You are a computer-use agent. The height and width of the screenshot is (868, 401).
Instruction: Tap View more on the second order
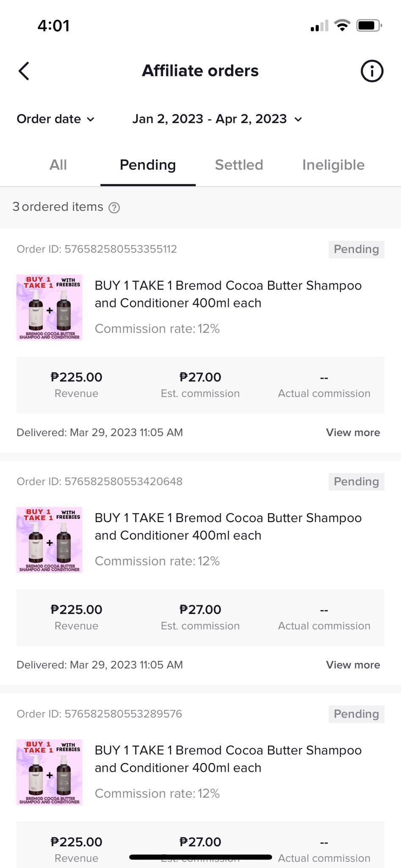(x=353, y=665)
